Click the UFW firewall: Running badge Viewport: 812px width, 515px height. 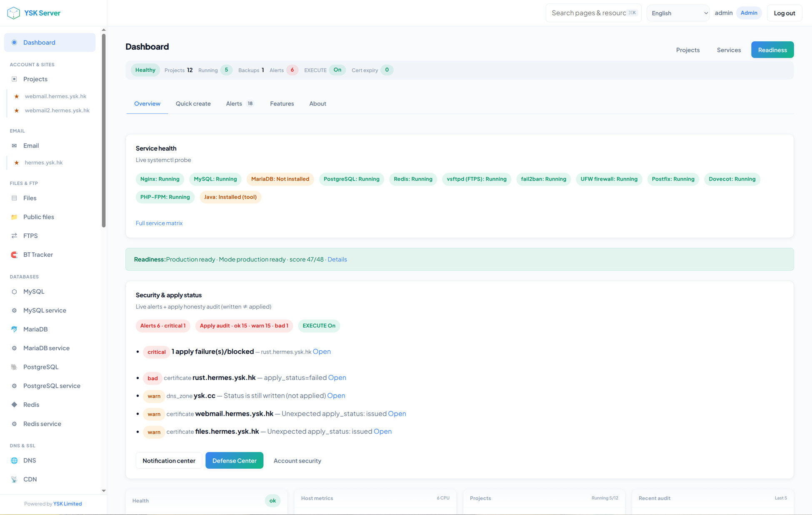coord(609,179)
